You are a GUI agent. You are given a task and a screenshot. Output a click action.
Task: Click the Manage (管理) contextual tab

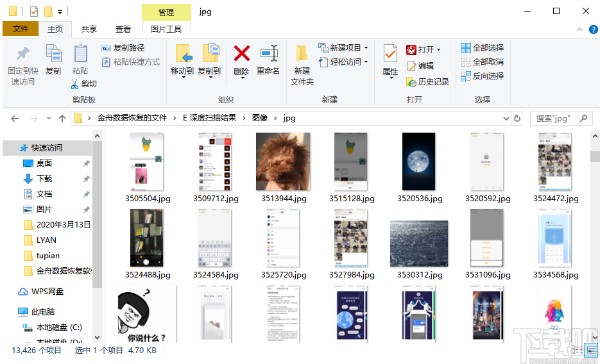coord(166,13)
